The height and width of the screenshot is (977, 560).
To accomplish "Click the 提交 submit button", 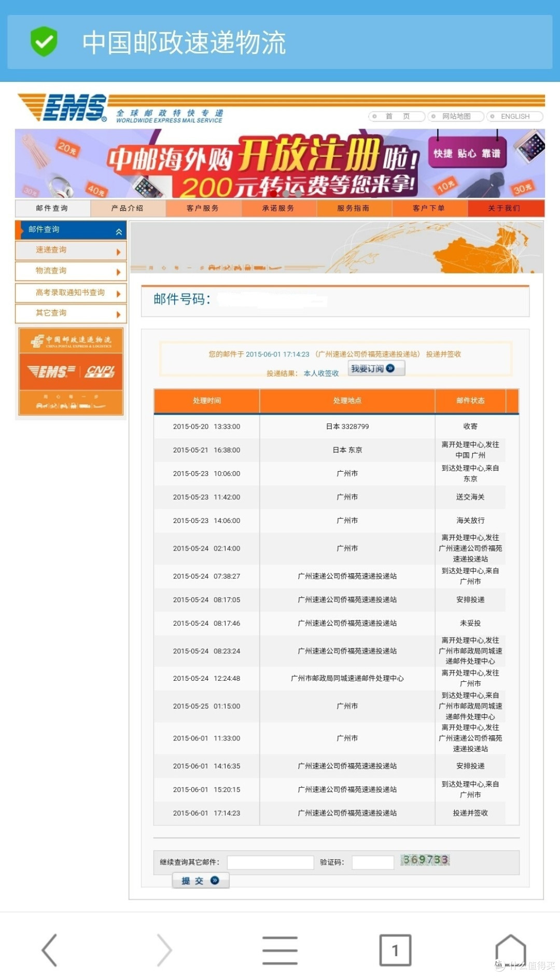I will click(201, 880).
